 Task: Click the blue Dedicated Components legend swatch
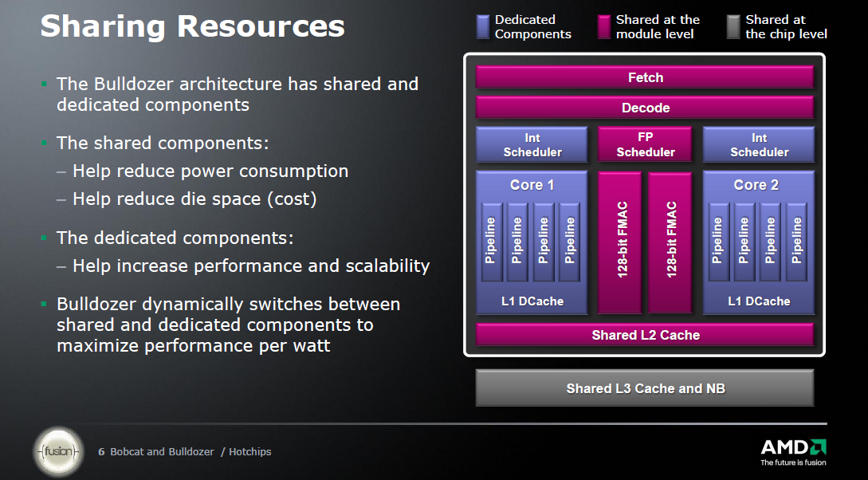click(482, 27)
